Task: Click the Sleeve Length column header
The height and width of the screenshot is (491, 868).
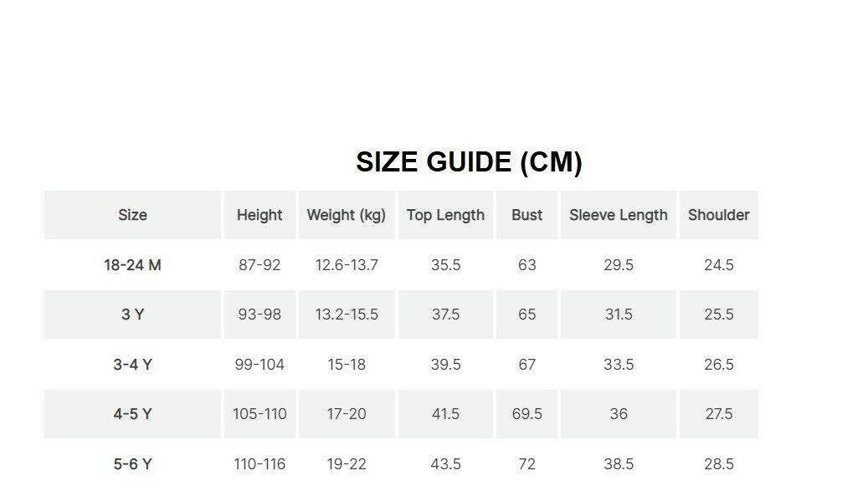Action: click(619, 215)
